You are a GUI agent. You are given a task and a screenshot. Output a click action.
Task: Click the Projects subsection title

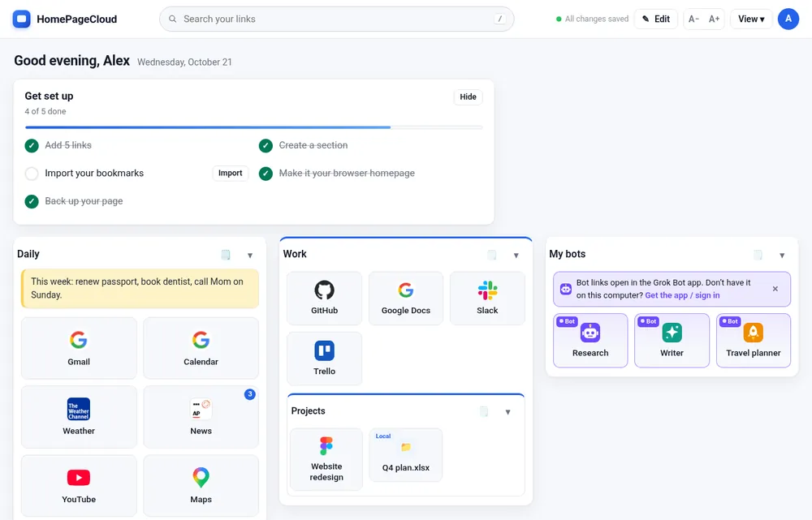[x=308, y=410]
